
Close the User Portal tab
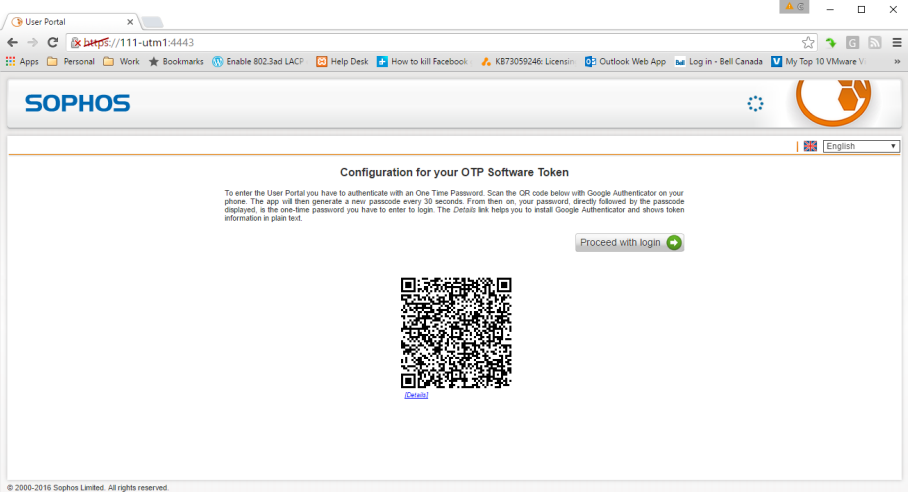click(x=130, y=22)
